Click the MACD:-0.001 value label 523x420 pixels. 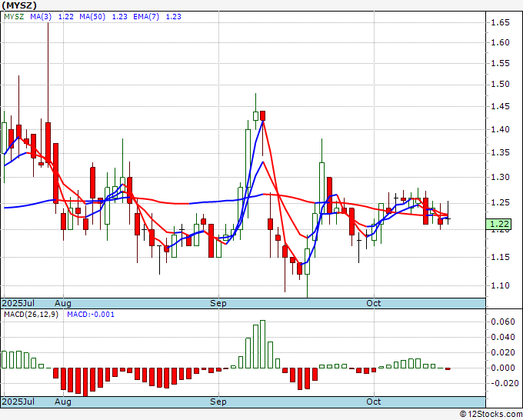pos(91,315)
